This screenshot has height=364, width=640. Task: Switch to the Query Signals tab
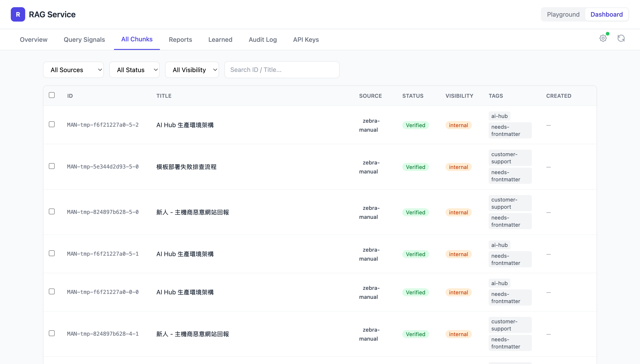click(84, 40)
